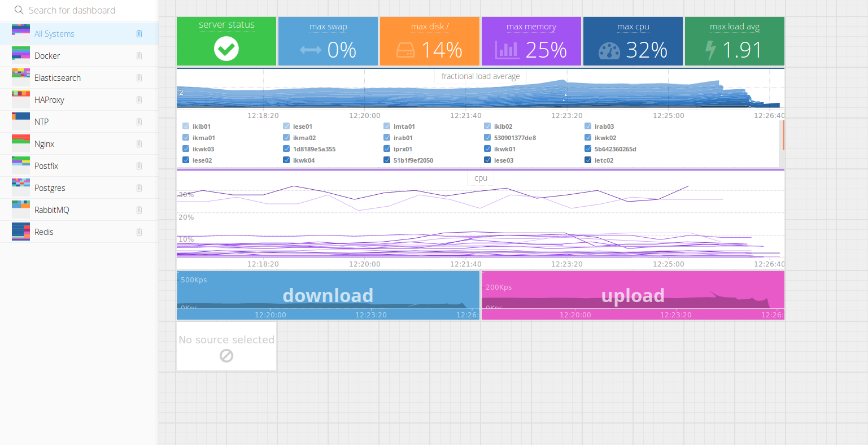
Task: Remove HAProxy dashboard with its trash icon
Action: point(139,100)
